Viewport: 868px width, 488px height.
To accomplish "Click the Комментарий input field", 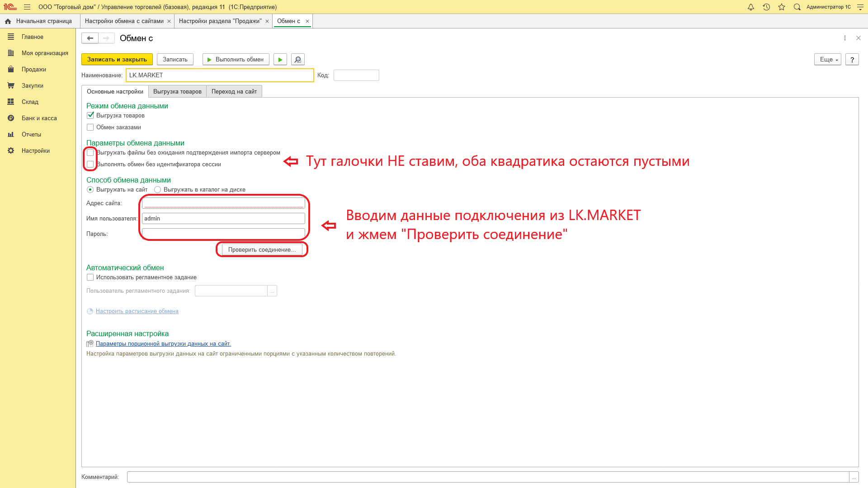I will click(488, 477).
